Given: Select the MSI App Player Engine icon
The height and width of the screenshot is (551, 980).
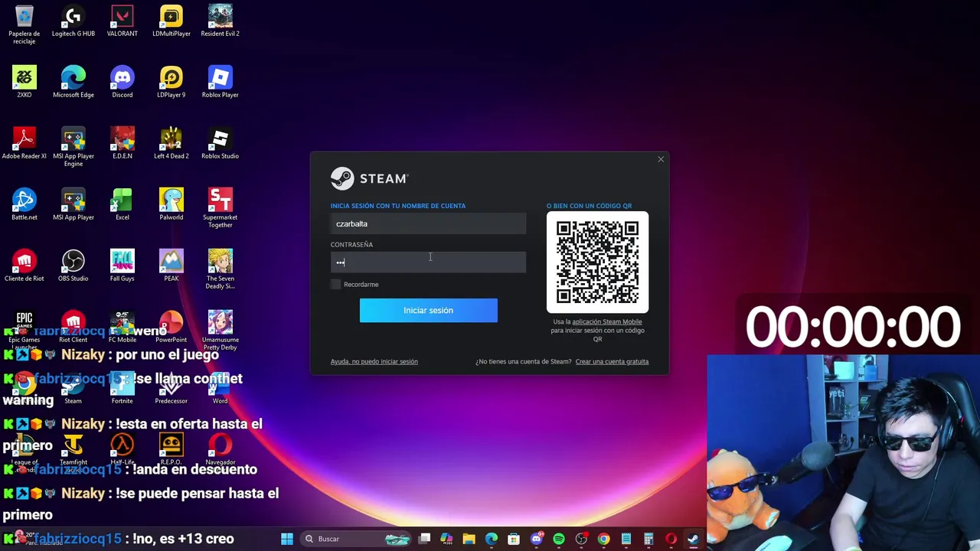Looking at the screenshot, I should point(73,147).
